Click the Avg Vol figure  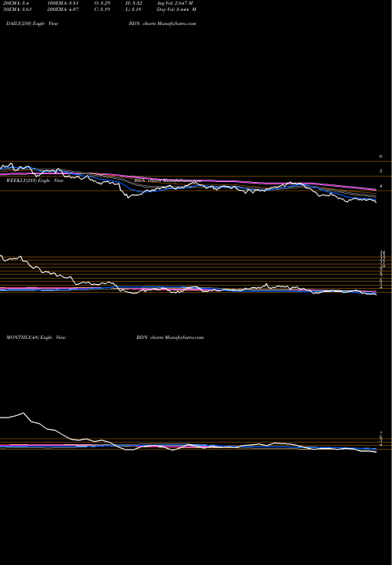(175, 3)
